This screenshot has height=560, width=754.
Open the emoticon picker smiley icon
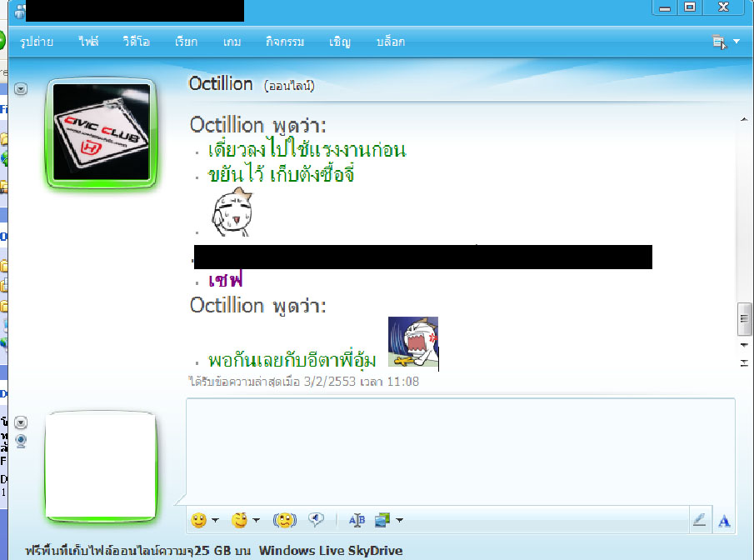coord(198,520)
